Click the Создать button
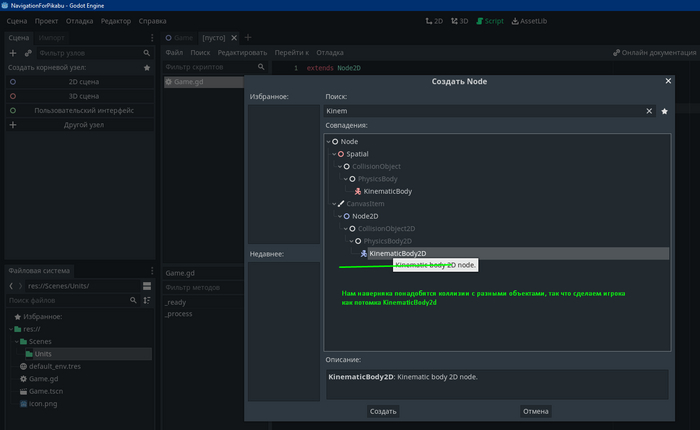Screen dimensions: 700x430 click(383, 411)
